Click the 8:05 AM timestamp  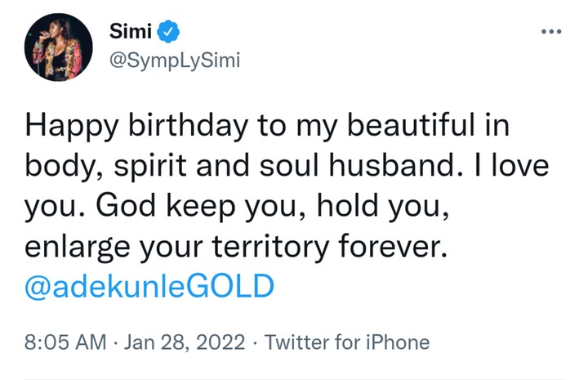65,339
